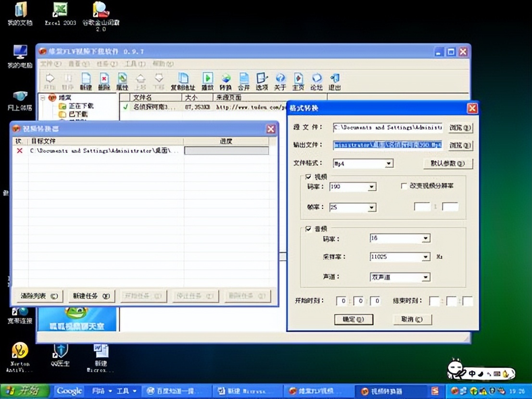Click 新建任务 button in converter window
The image size is (532, 399).
coord(91,296)
